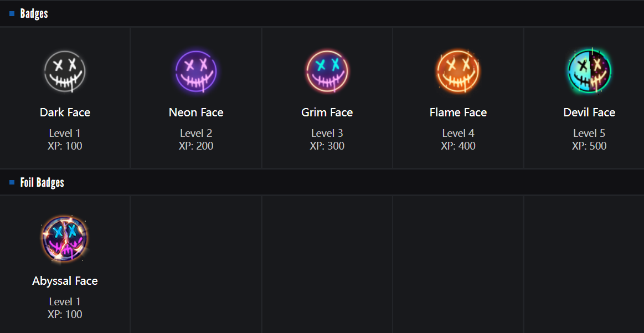Click the Foil Badges section header
The width and height of the screenshot is (644, 333).
click(x=42, y=182)
